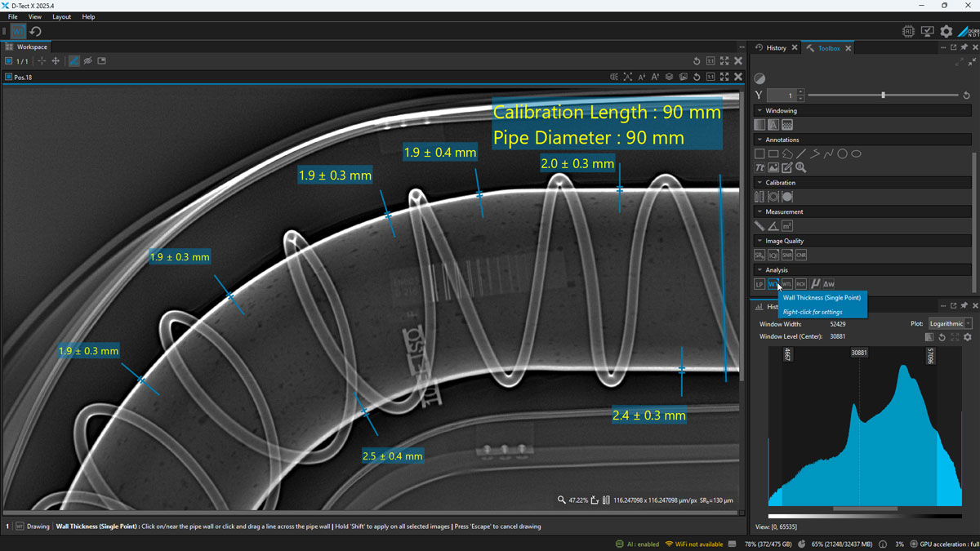Select the ROI analysis tool
The height and width of the screenshot is (551, 980).
801,284
